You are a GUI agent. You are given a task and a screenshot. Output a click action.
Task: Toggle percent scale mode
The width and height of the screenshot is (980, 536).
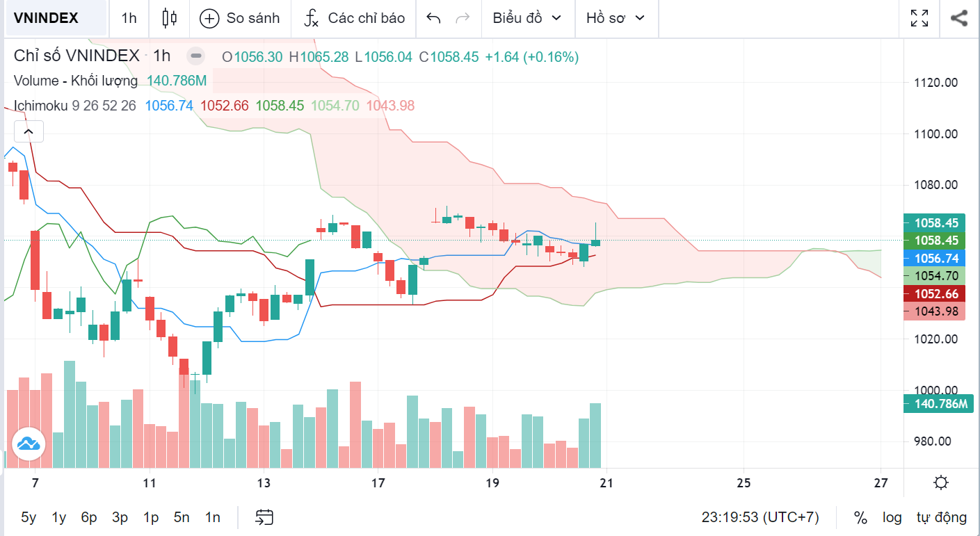click(x=860, y=517)
